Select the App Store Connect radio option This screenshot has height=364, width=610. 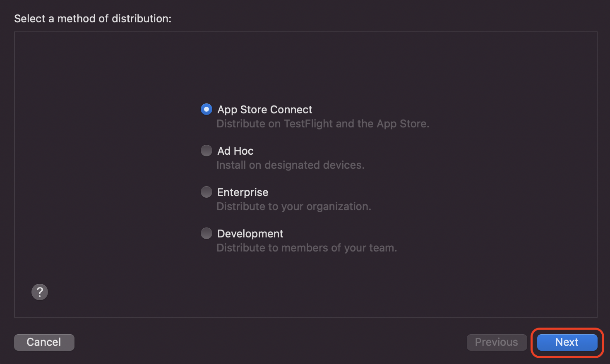pyautogui.click(x=207, y=109)
